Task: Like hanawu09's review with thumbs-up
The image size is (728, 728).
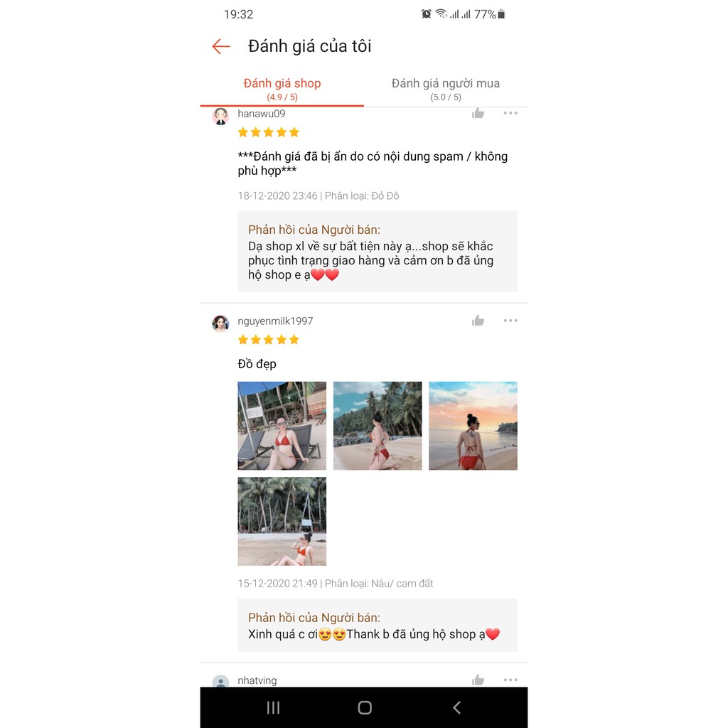Action: pyautogui.click(x=478, y=113)
